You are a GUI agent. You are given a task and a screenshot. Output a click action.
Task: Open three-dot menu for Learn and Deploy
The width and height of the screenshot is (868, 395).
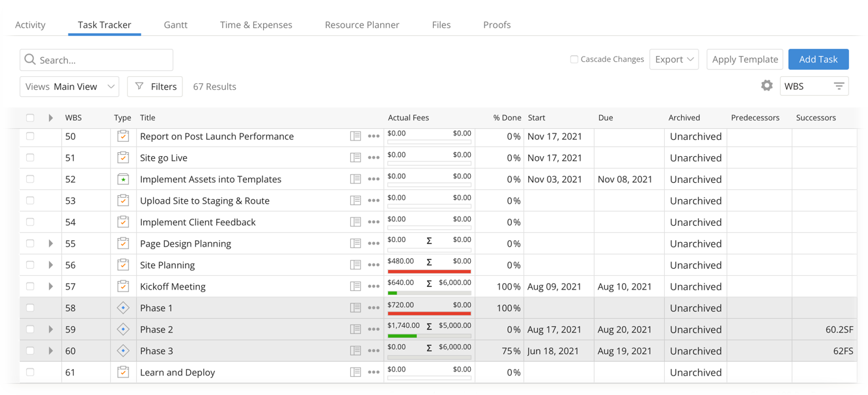coord(374,372)
